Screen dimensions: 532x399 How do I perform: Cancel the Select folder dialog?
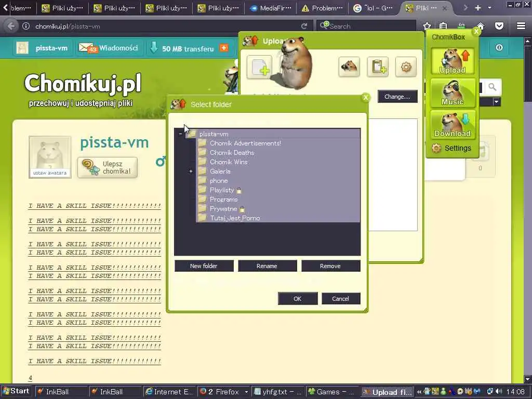coord(341,299)
